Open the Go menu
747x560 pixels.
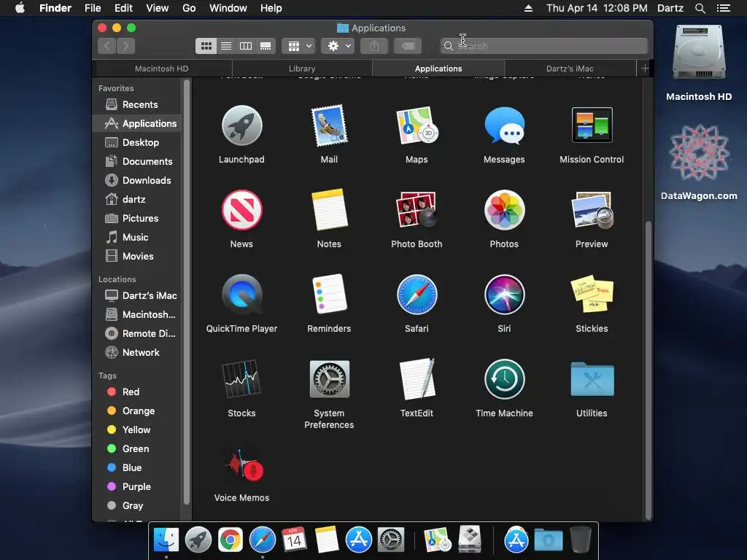(189, 8)
